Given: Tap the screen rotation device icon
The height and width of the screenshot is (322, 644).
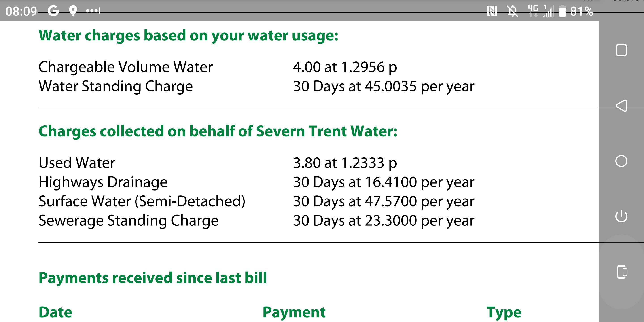Looking at the screenshot, I should point(622,271).
